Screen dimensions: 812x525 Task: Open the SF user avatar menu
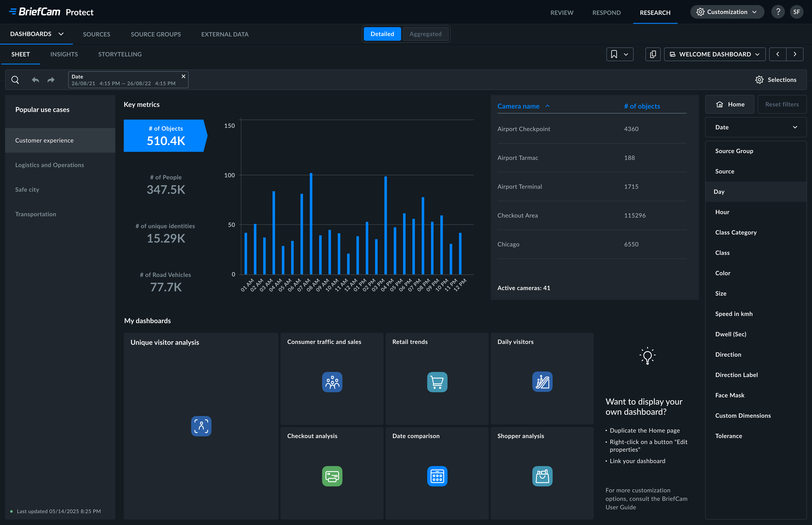pos(797,12)
